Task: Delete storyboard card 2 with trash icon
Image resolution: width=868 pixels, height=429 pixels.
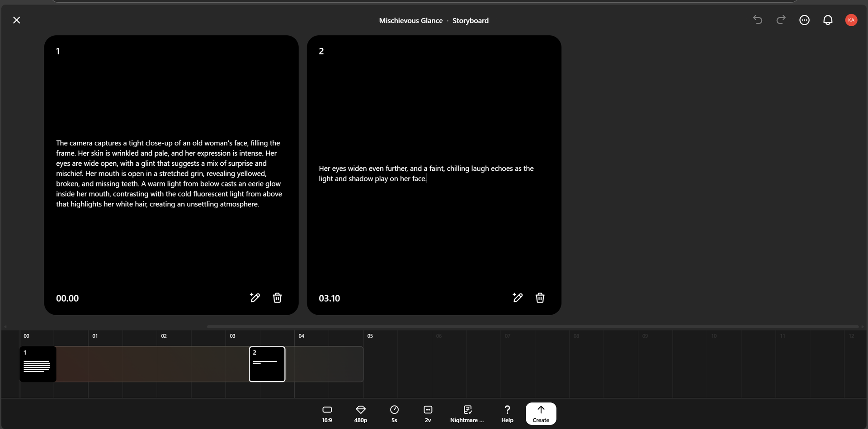Action: point(540,298)
